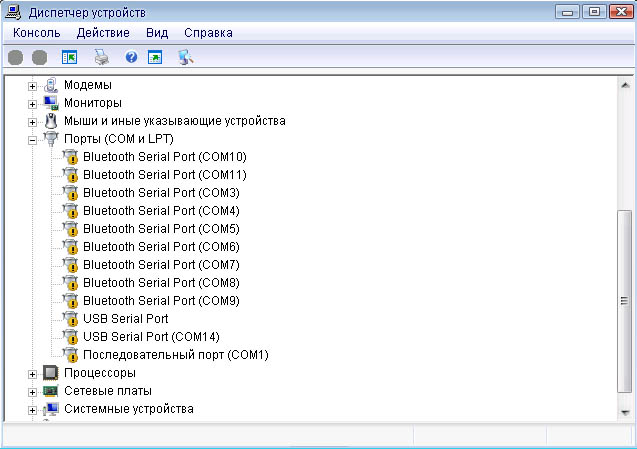637x449 pixels.
Task: Click the show/hide console tree icon
Action: (x=69, y=58)
